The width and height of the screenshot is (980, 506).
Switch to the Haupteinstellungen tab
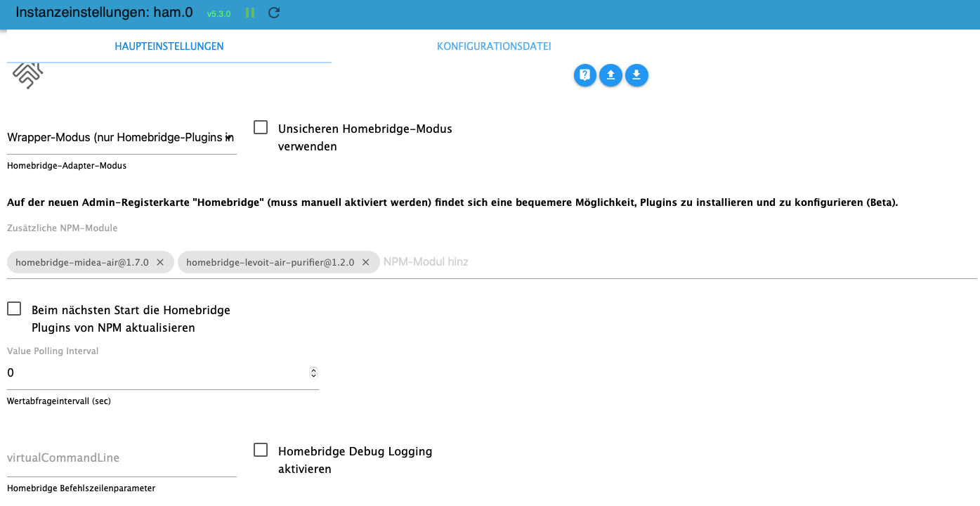[169, 46]
